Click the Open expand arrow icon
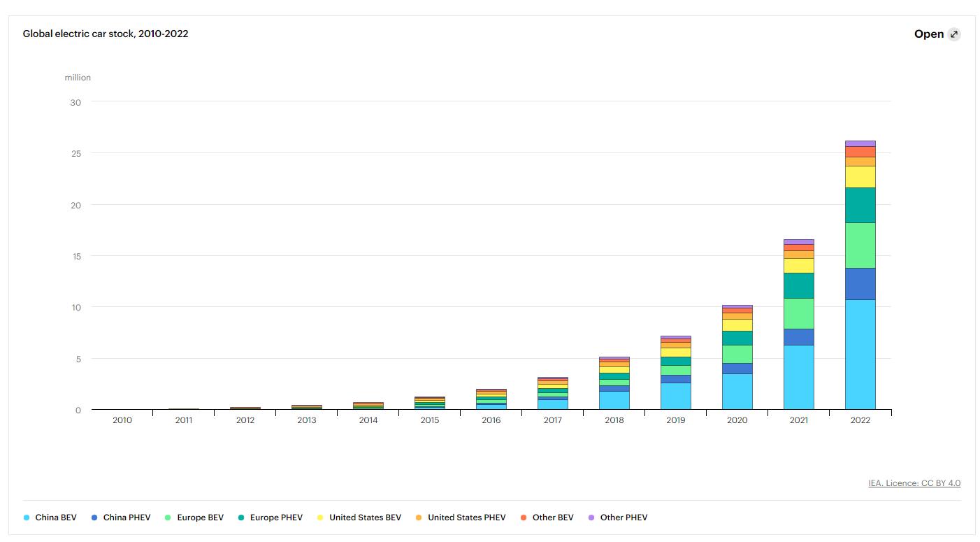The image size is (980, 542). (x=954, y=34)
